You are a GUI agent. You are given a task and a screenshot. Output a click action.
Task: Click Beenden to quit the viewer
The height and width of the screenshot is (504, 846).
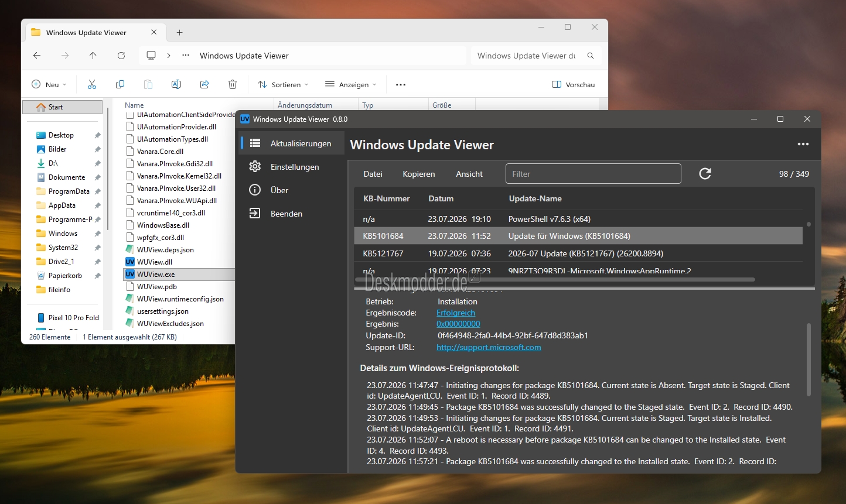coord(292,214)
